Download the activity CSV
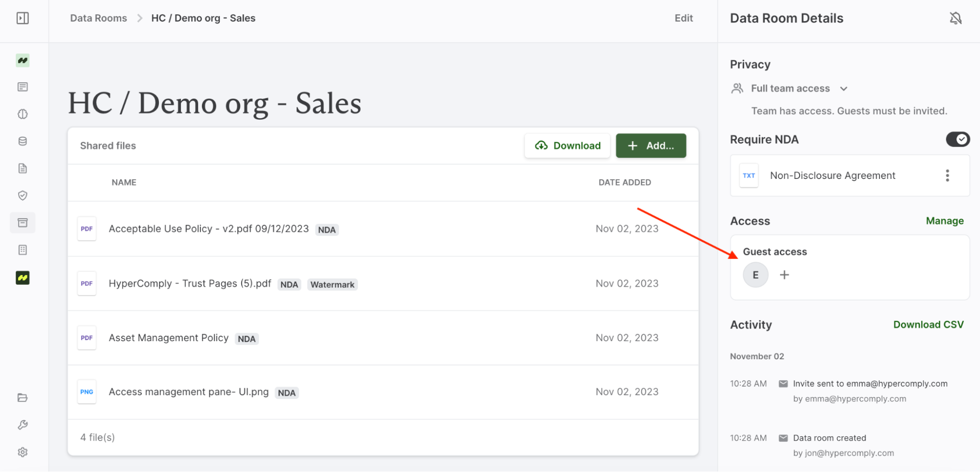980x472 pixels. [x=928, y=324]
